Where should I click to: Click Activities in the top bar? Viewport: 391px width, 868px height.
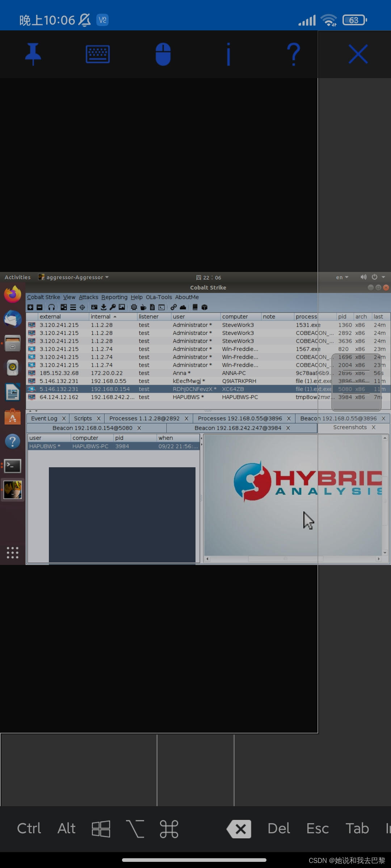(x=17, y=277)
